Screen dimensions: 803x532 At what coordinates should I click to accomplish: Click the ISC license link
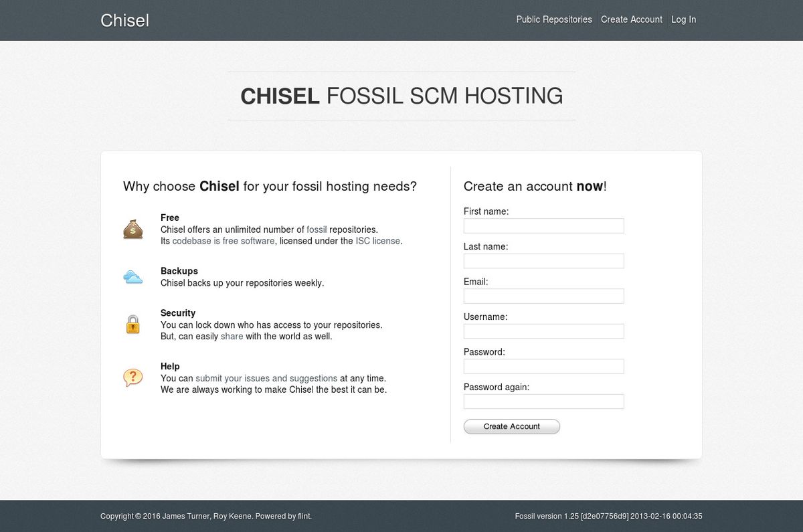[x=377, y=241]
